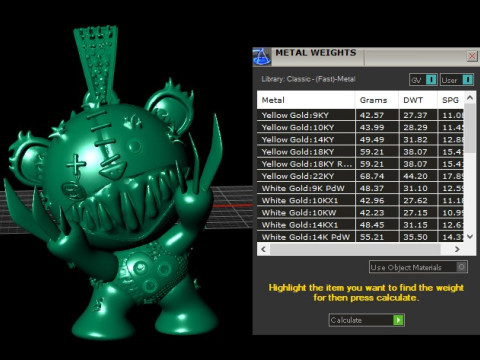Toggle the User library switch
Viewport: 480px width, 360px height.
(457, 80)
